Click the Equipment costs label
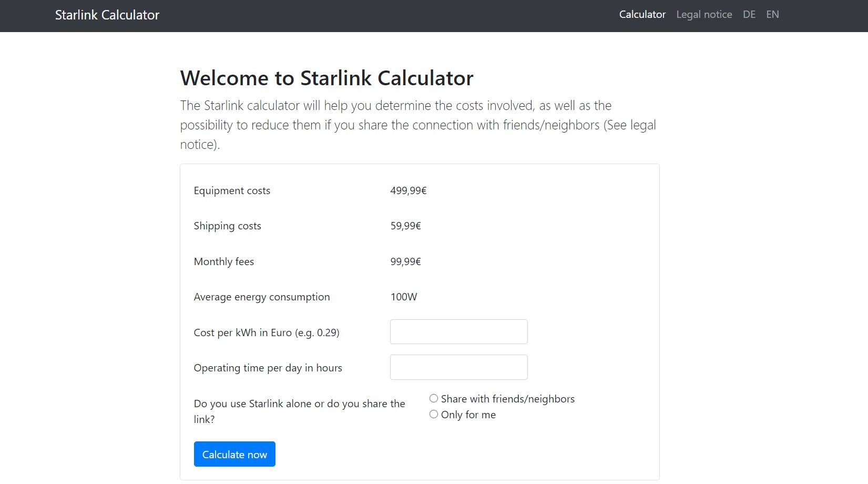868x484 pixels. click(x=232, y=190)
